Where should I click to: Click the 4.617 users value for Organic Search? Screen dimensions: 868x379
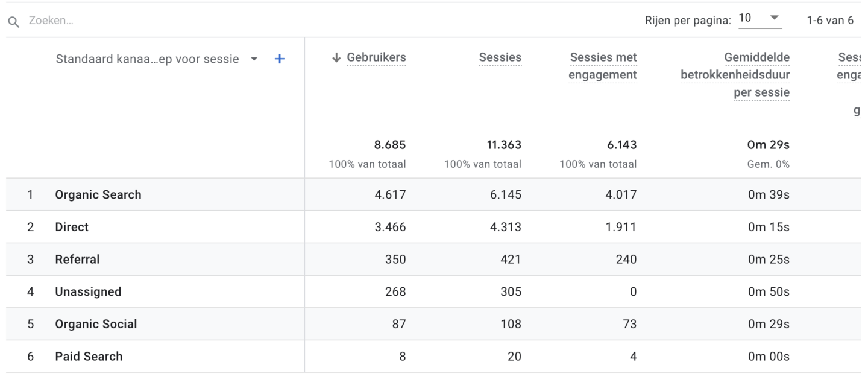390,194
